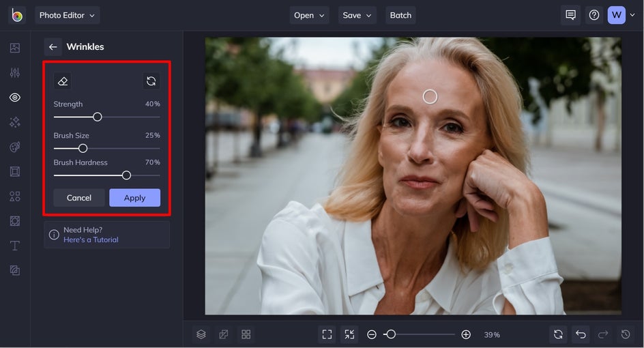Open the Here's a Tutorial link

(x=91, y=240)
